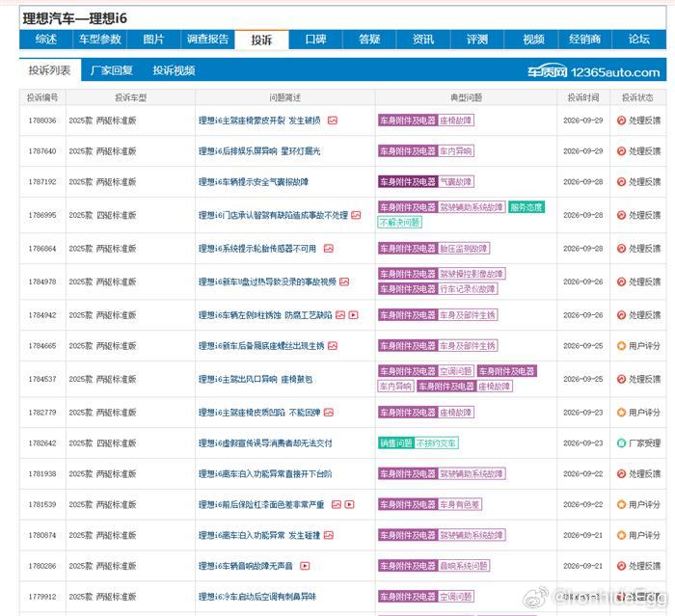Click complaint number 1784537
This screenshot has height=616, width=675.
click(42, 379)
